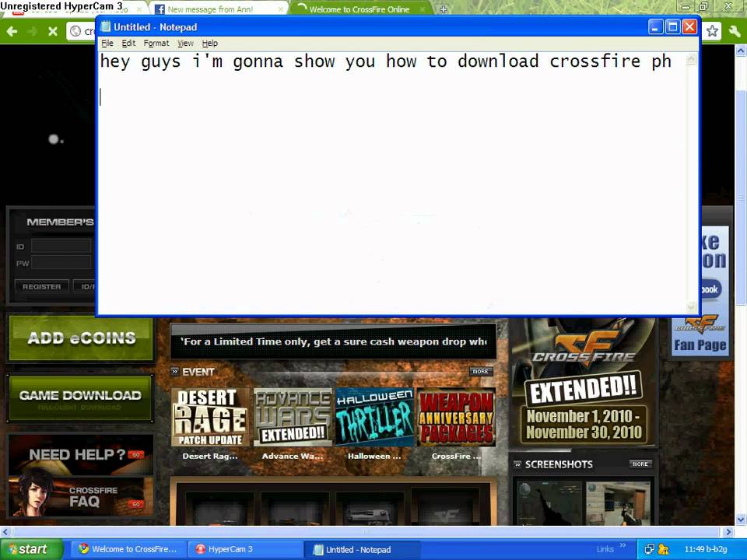747x560 pixels.
Task: Open the Format menu in Notepad
Action: (x=156, y=44)
